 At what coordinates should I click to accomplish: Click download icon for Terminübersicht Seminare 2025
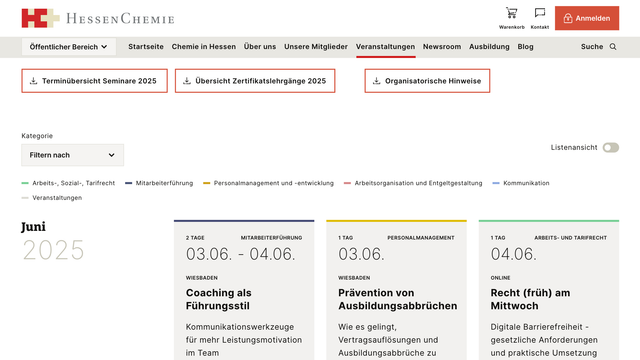[33, 81]
